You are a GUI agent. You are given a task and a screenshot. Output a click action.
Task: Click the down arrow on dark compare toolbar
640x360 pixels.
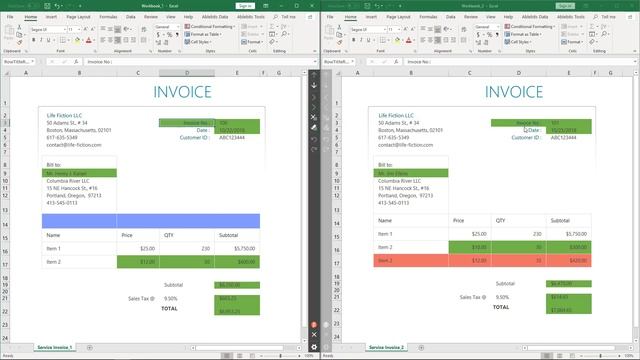pos(314,85)
